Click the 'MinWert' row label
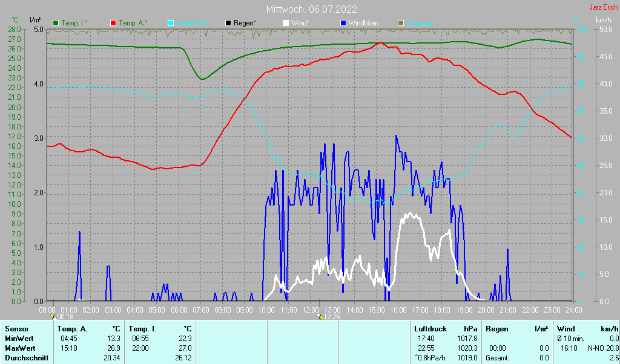Image resolution: width=620 pixels, height=364 pixels. (19, 339)
